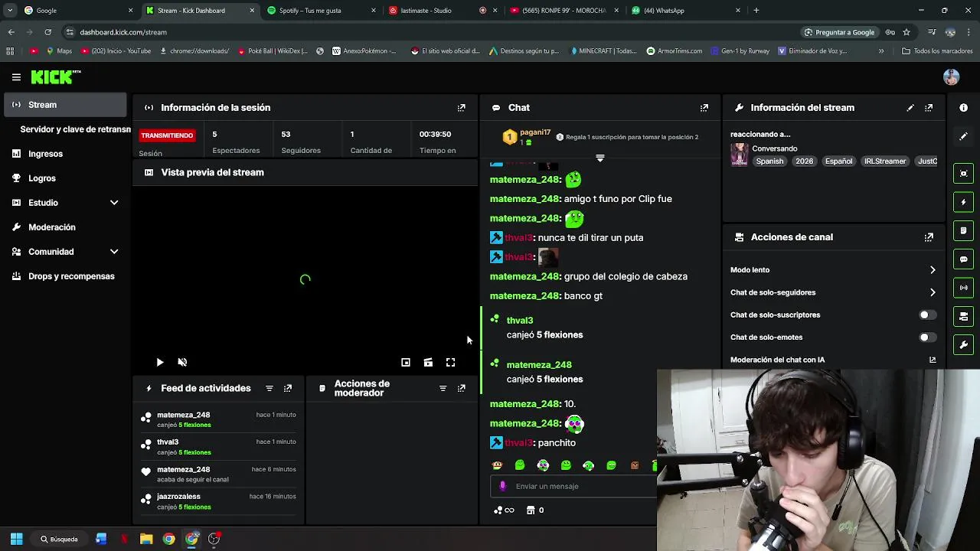Click thval3 in the panchito message
This screenshot has height=551, width=980.
tap(518, 443)
